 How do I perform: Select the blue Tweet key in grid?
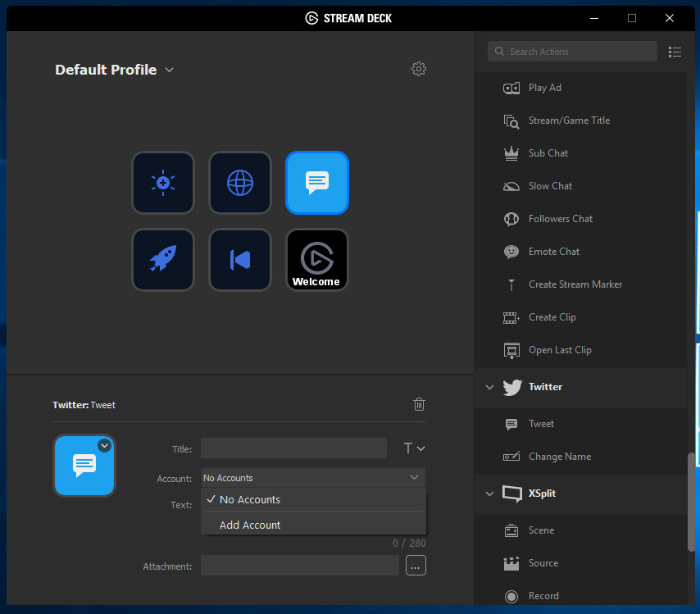click(317, 183)
